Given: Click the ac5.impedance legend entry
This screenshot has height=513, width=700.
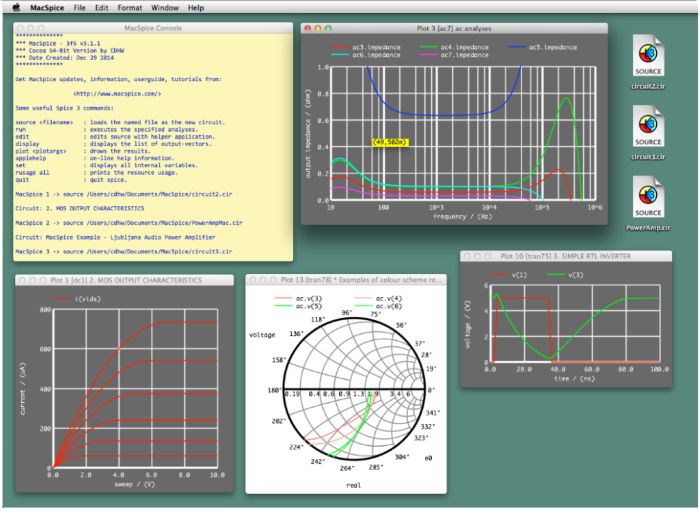Looking at the screenshot, I should [x=542, y=47].
